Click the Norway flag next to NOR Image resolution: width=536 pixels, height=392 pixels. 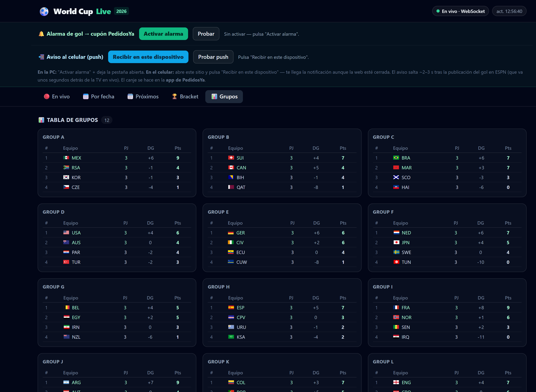click(x=396, y=317)
